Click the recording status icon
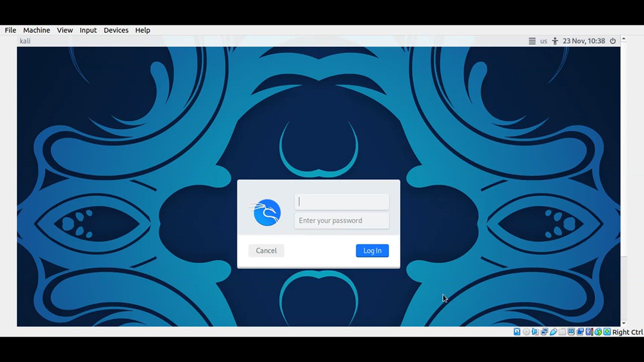644x362 pixels. pyautogui.click(x=580, y=332)
